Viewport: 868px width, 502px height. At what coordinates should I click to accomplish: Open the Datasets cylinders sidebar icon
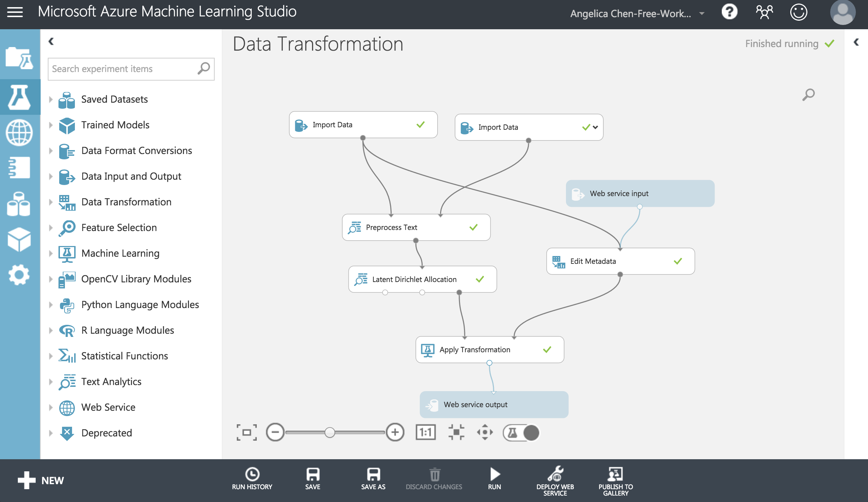(19, 204)
